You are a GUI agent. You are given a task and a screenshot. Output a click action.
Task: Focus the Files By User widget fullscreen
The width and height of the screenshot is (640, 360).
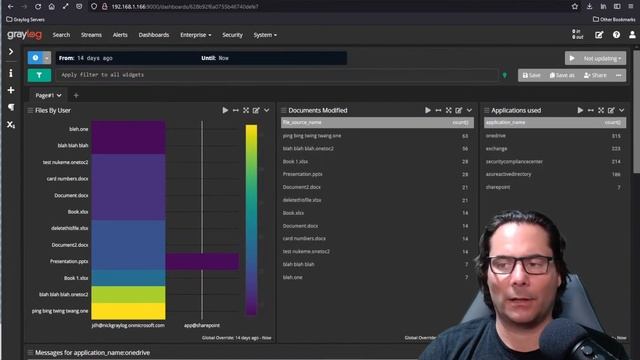click(x=246, y=110)
